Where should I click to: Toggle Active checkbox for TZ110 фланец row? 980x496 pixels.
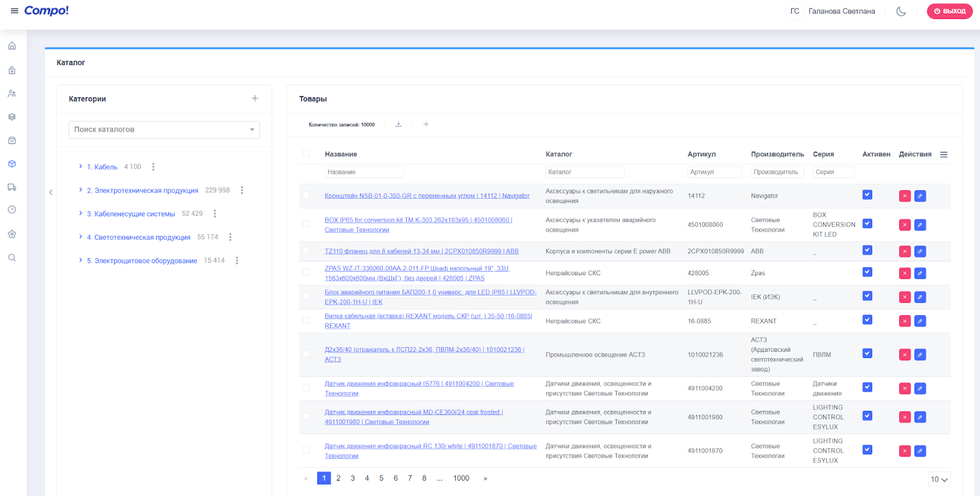tap(867, 250)
